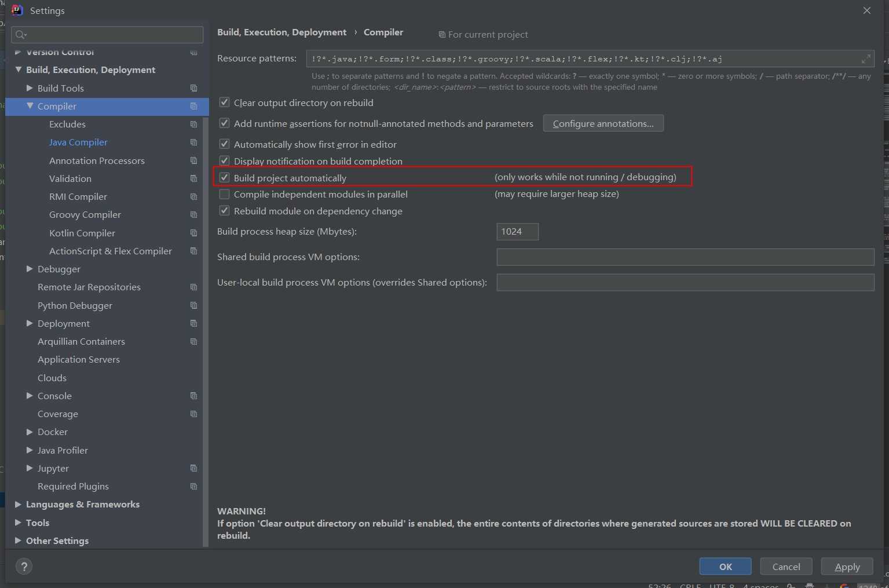Click the project-level icon beside Annotation Processors
889x588 pixels.
point(194,160)
